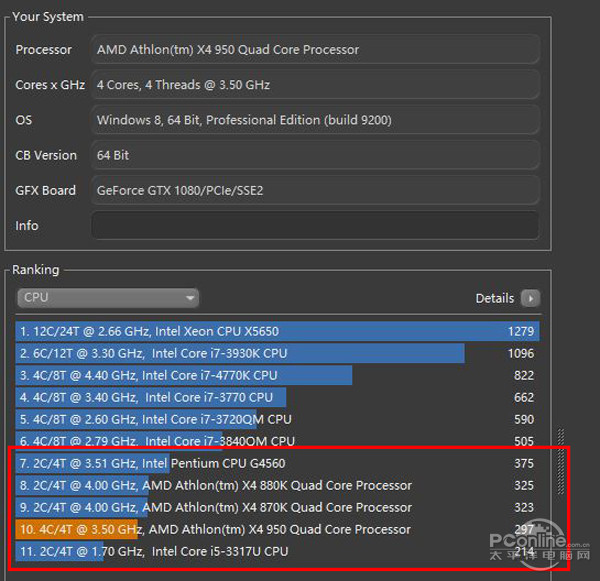The image size is (600, 581).
Task: Open the CPU ranking dropdown
Action: [x=108, y=298]
